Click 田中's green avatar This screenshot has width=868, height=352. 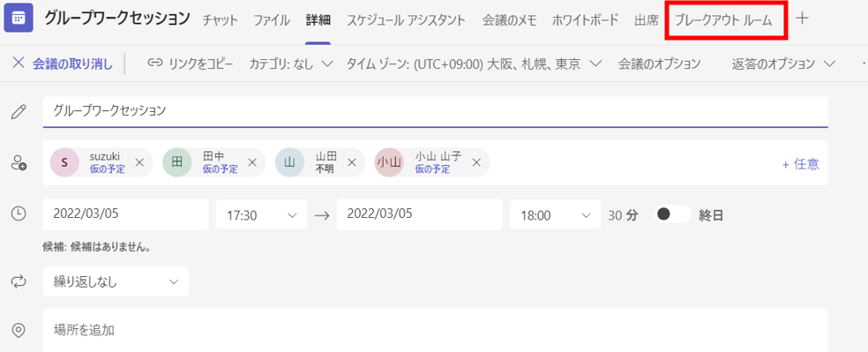tap(177, 162)
